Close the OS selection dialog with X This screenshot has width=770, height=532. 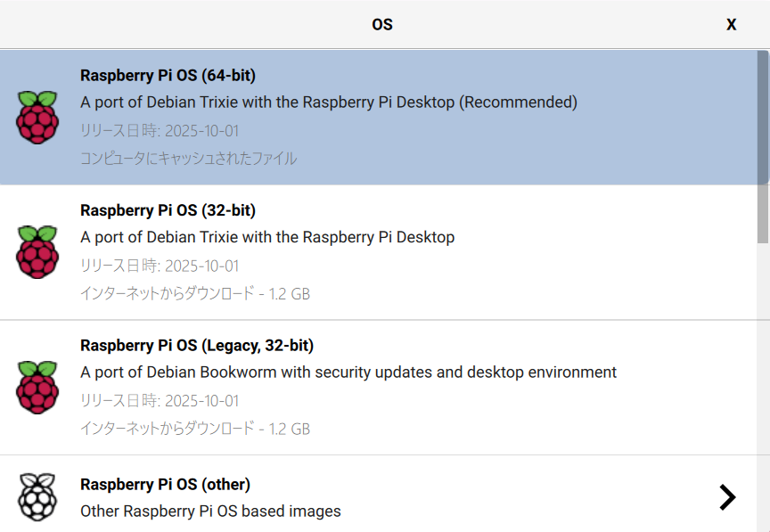[731, 25]
